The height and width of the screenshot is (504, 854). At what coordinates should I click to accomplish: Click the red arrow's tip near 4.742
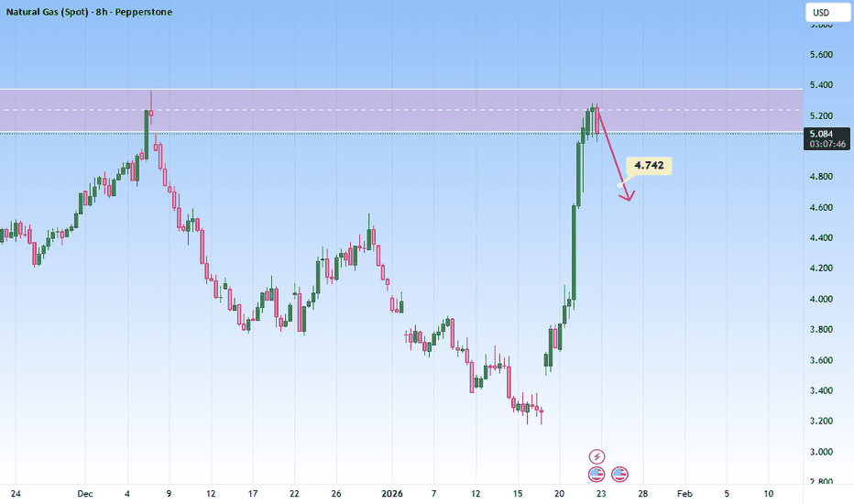[x=628, y=198]
